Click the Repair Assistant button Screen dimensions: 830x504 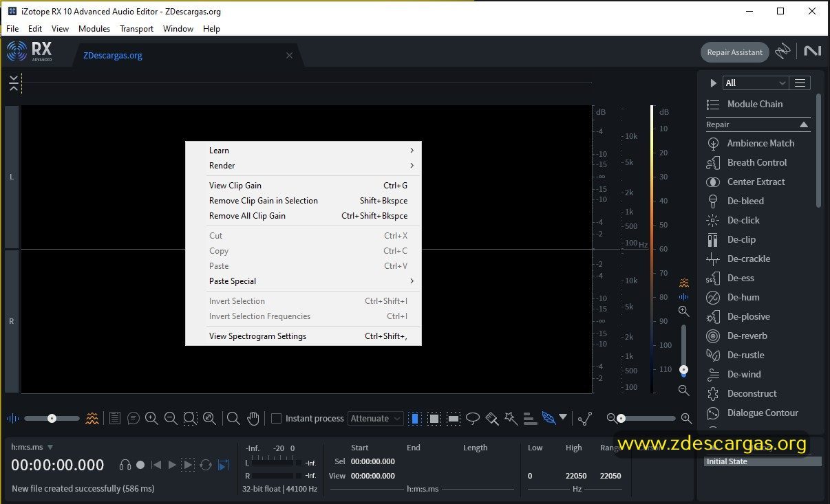point(734,52)
